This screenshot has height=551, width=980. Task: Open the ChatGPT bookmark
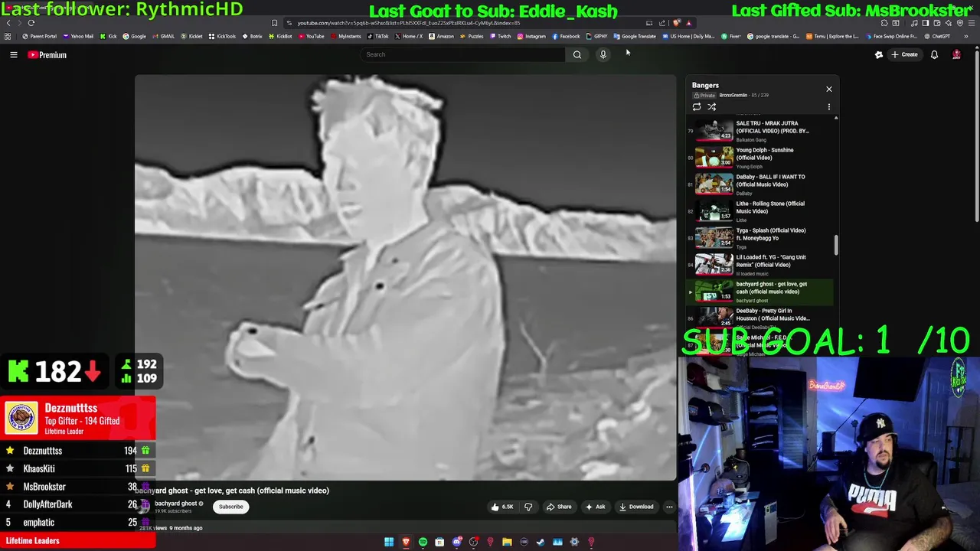pyautogui.click(x=937, y=37)
